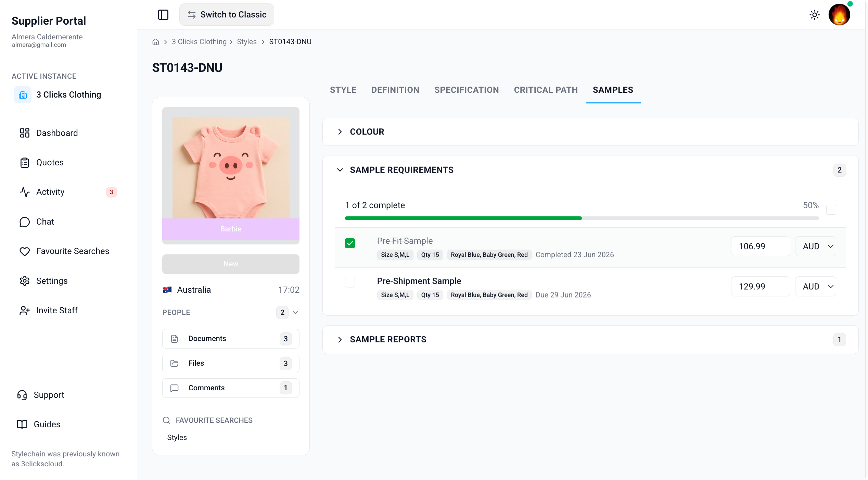Edit the 129.99 price field
Screen dimensions: 868x480
point(761,287)
